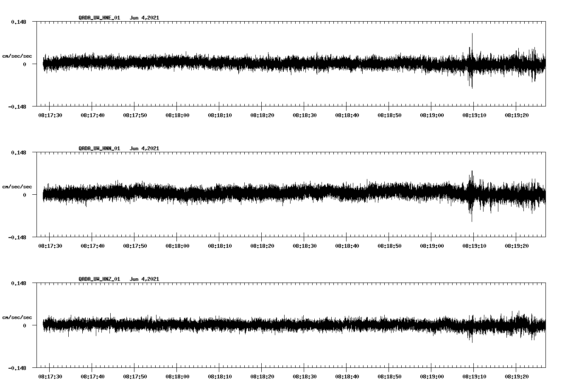The image size is (576, 392).
Task: Click the cm/sec/sec unit label of HNN plot
Action: pyautogui.click(x=17, y=187)
